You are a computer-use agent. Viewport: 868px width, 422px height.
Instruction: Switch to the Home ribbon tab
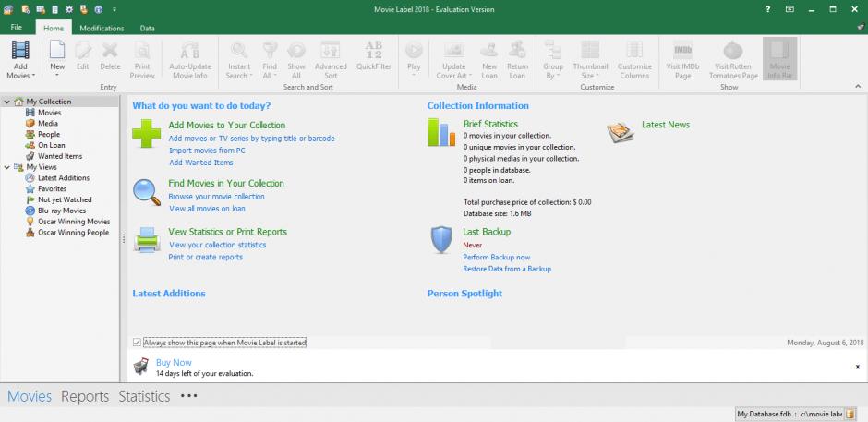coord(54,28)
